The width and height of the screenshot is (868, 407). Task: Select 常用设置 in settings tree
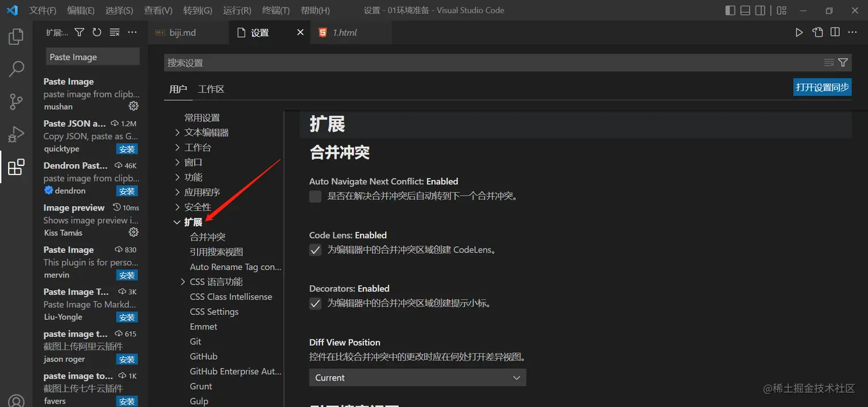202,118
